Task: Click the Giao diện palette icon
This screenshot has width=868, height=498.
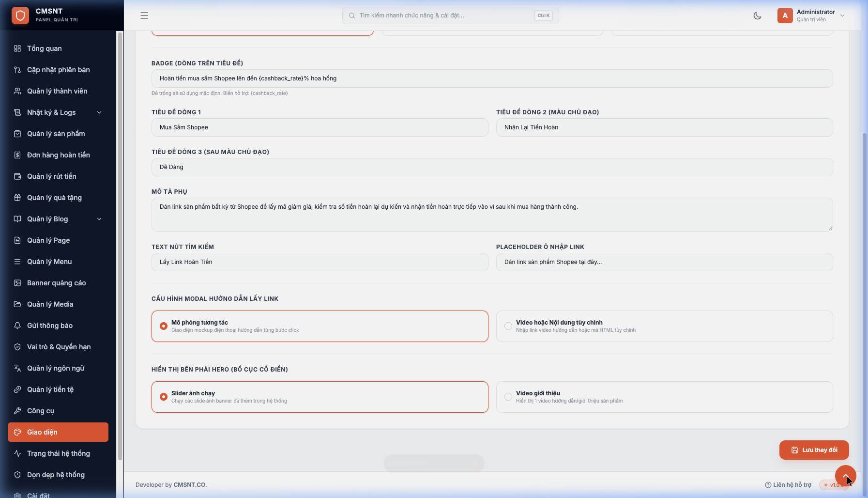Action: tap(17, 432)
